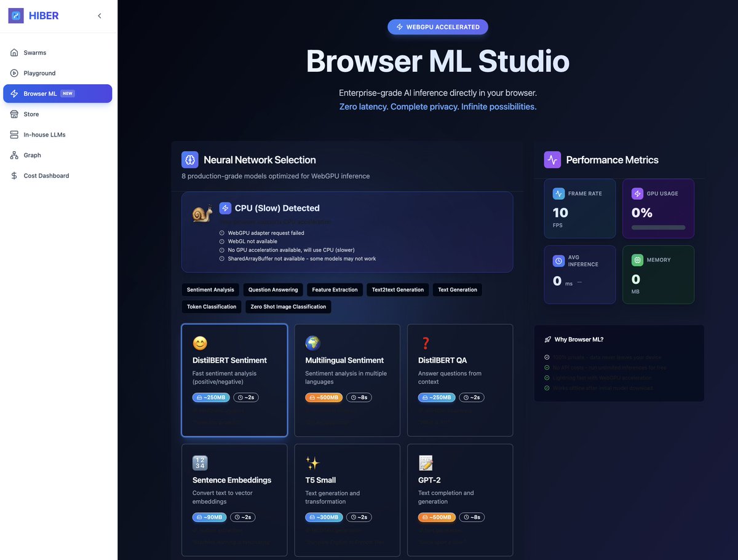The height and width of the screenshot is (560, 738).
Task: Click the GPU usage progress bar
Action: click(658, 227)
